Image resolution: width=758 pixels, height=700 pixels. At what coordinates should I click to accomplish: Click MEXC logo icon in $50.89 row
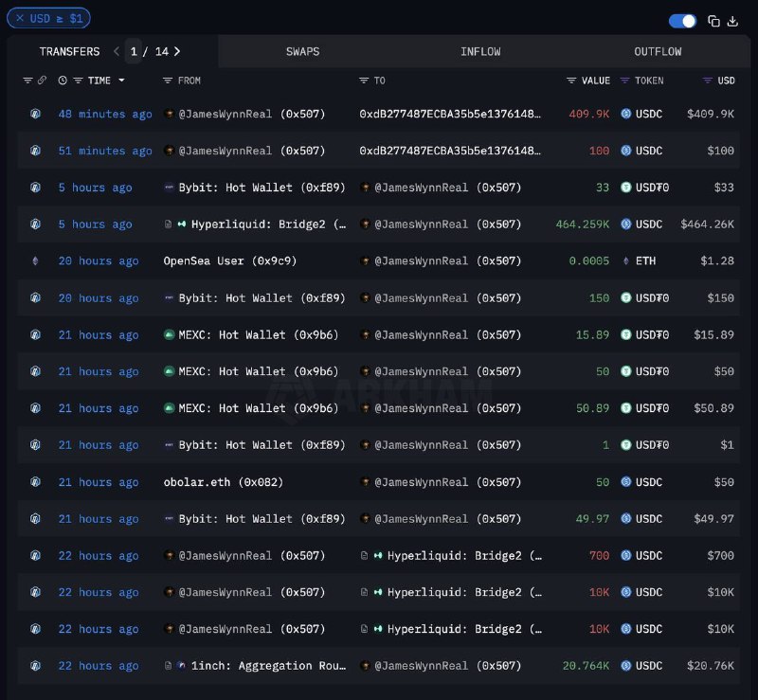point(169,408)
